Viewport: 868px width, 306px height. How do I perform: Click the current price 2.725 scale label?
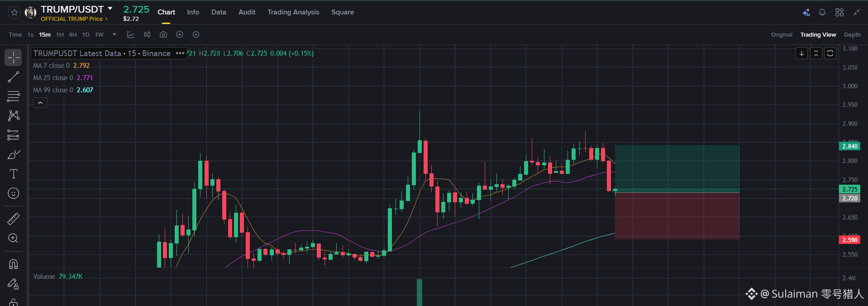point(849,189)
